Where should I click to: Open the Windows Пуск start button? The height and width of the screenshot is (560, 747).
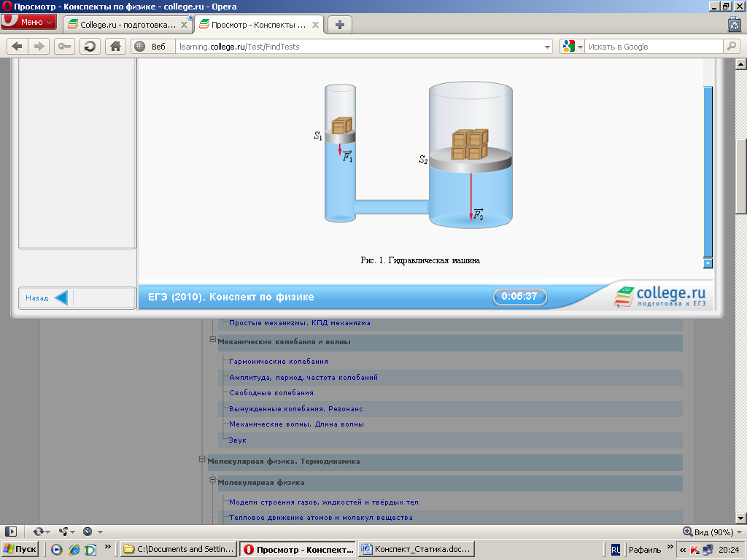pyautogui.click(x=19, y=549)
